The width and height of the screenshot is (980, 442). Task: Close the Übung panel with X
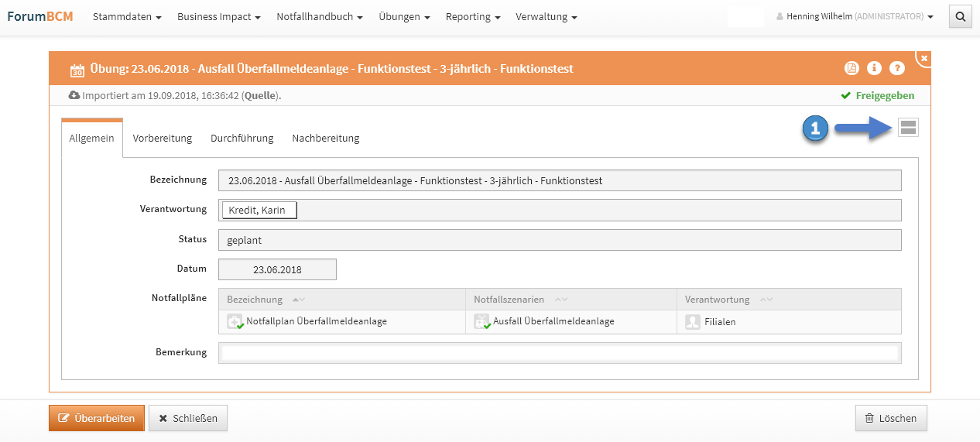click(x=923, y=58)
